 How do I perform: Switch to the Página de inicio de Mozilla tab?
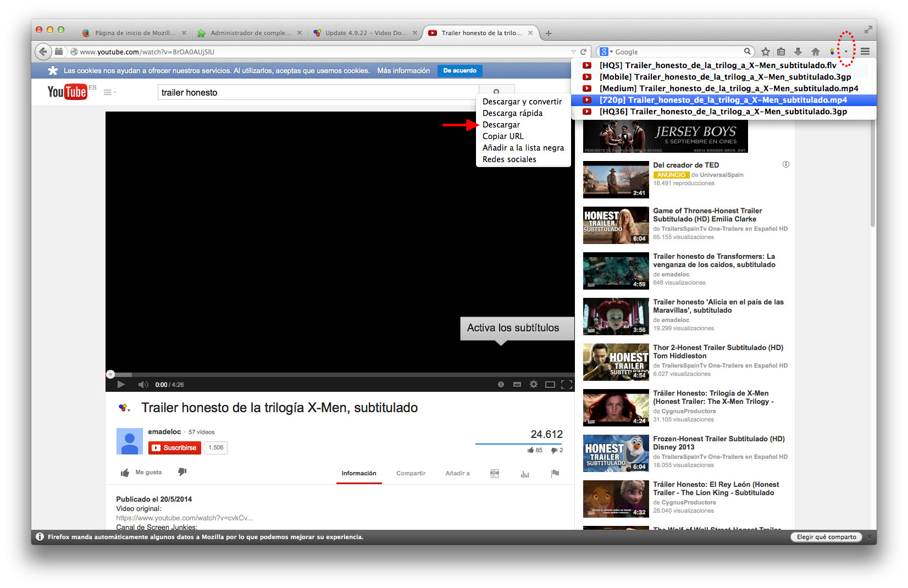coord(134,33)
